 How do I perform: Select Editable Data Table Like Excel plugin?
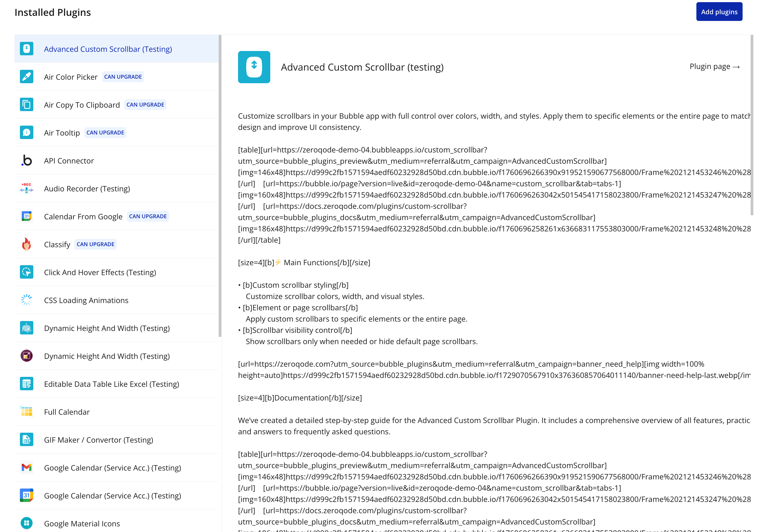111,384
